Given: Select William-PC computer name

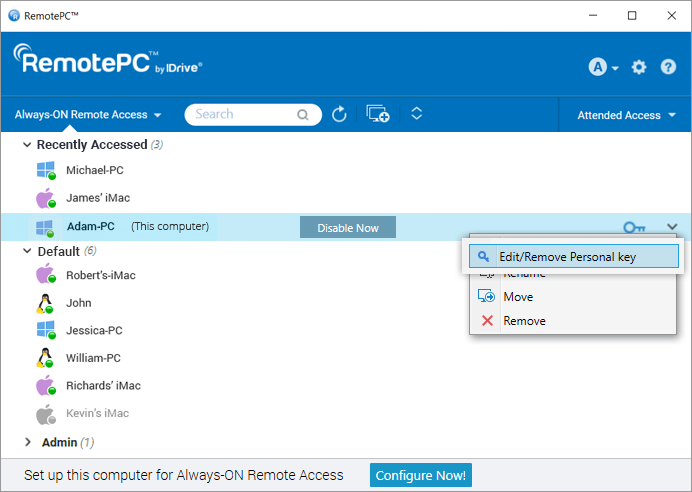Looking at the screenshot, I should coord(93,358).
